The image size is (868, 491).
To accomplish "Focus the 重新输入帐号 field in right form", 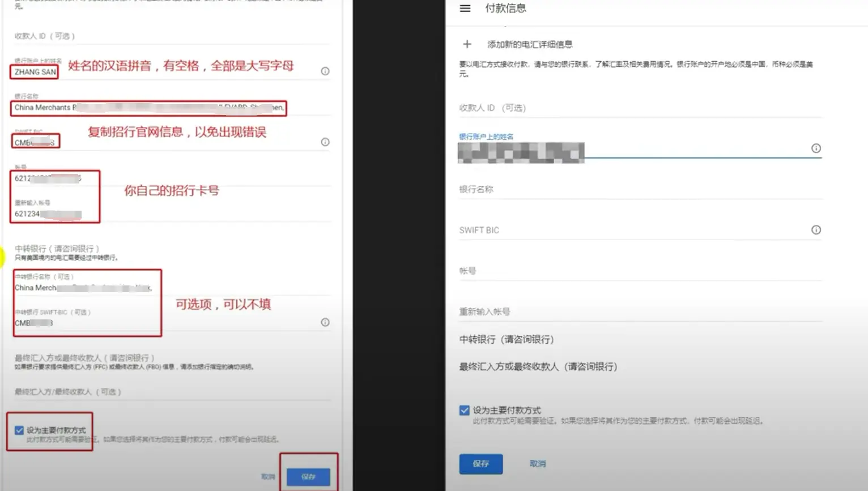I will point(640,312).
